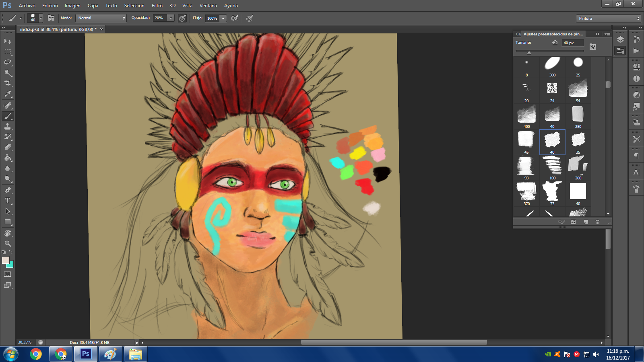
Task: Select the Move tool
Action: 8,41
